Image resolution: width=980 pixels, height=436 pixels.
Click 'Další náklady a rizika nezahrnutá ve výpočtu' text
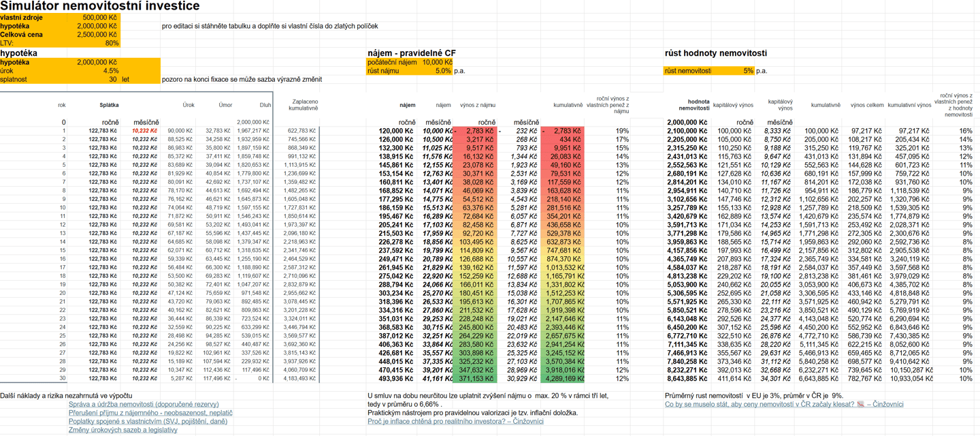67,395
